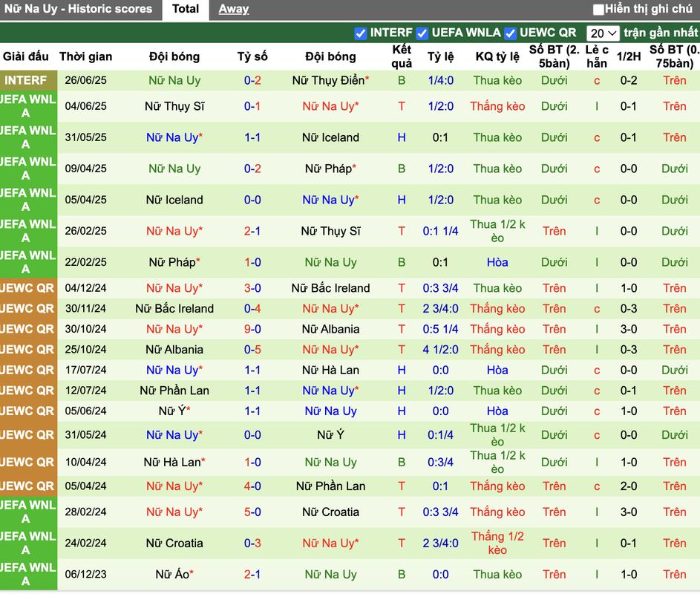
Task: Click handicap 4 1/2:0 on 25/10/24 row
Action: [x=441, y=350]
